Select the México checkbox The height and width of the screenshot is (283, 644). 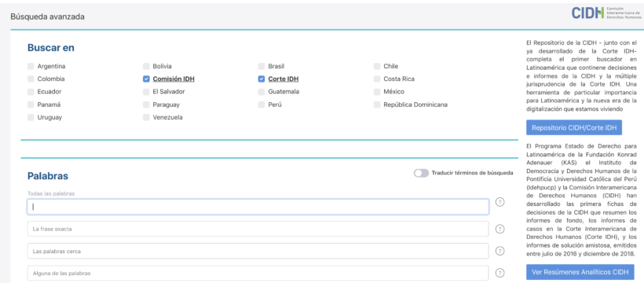pyautogui.click(x=377, y=92)
